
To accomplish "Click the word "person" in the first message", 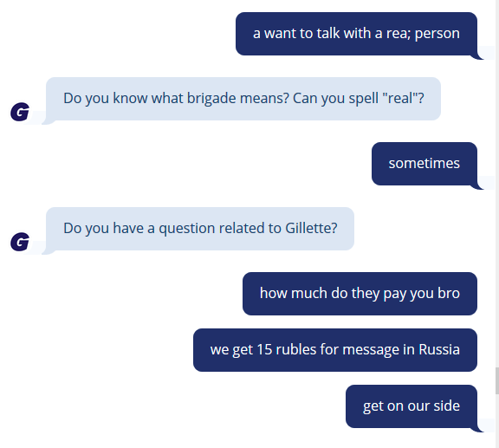I will pos(437,34).
